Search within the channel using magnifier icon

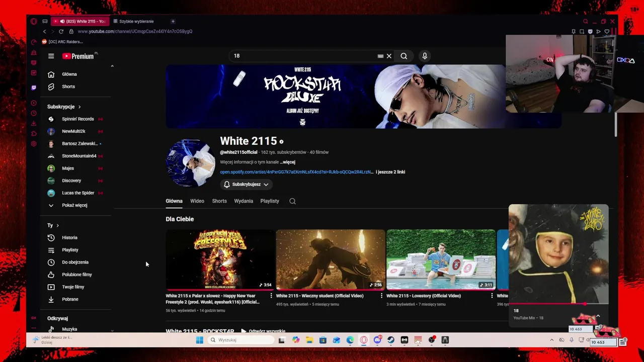(292, 201)
